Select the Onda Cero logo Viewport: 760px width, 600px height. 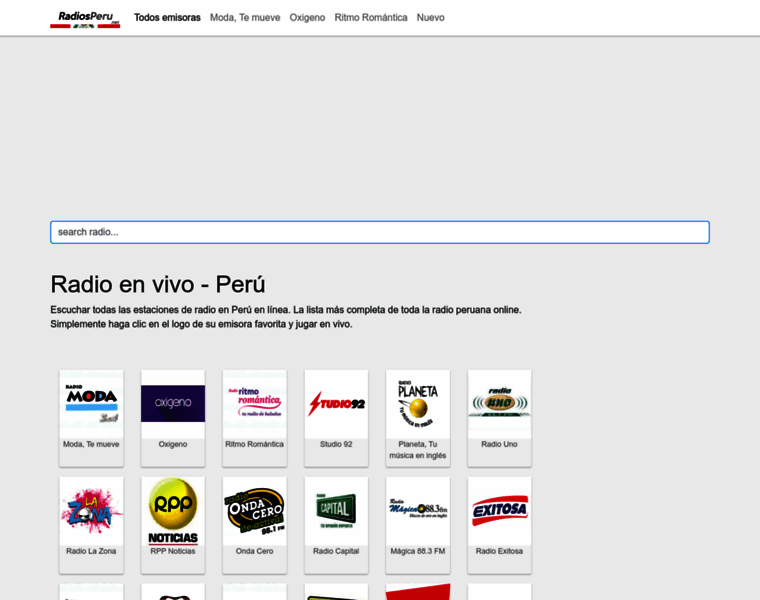(254, 511)
